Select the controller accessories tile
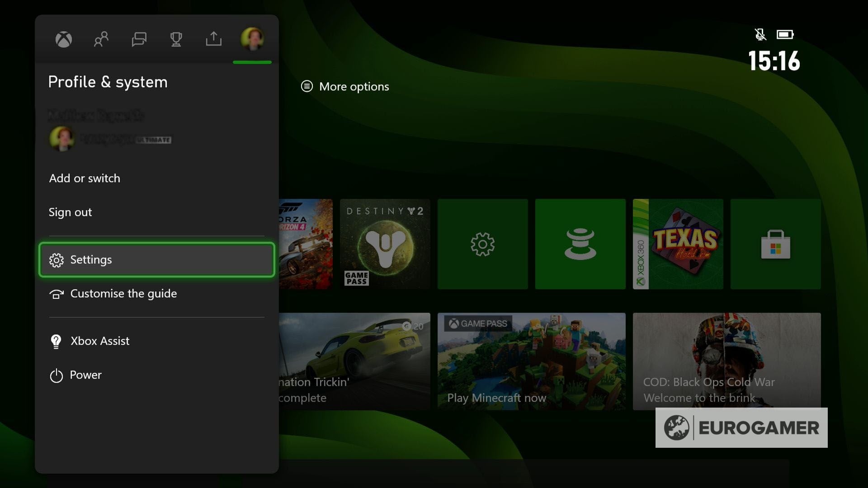The image size is (868, 488). coord(580,244)
